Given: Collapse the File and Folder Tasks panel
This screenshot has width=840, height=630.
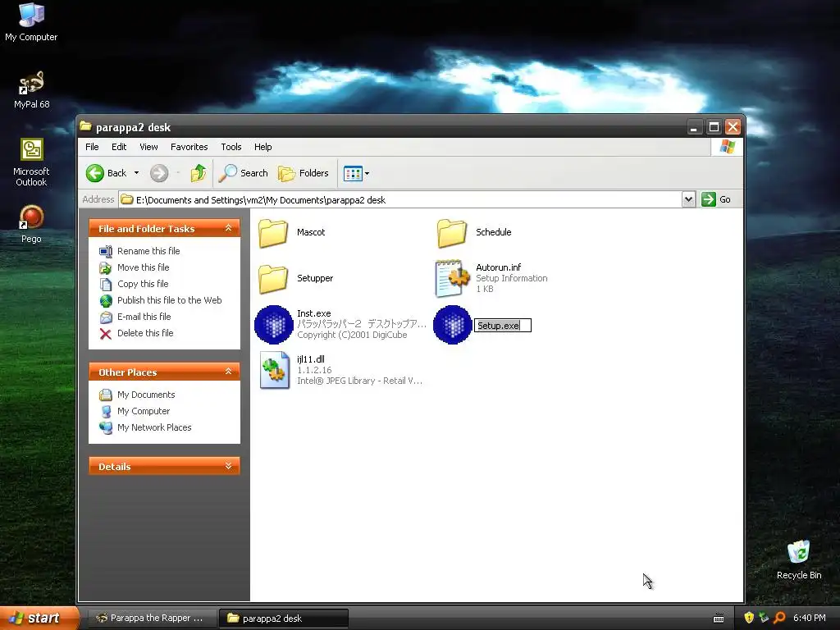Looking at the screenshot, I should tap(228, 228).
